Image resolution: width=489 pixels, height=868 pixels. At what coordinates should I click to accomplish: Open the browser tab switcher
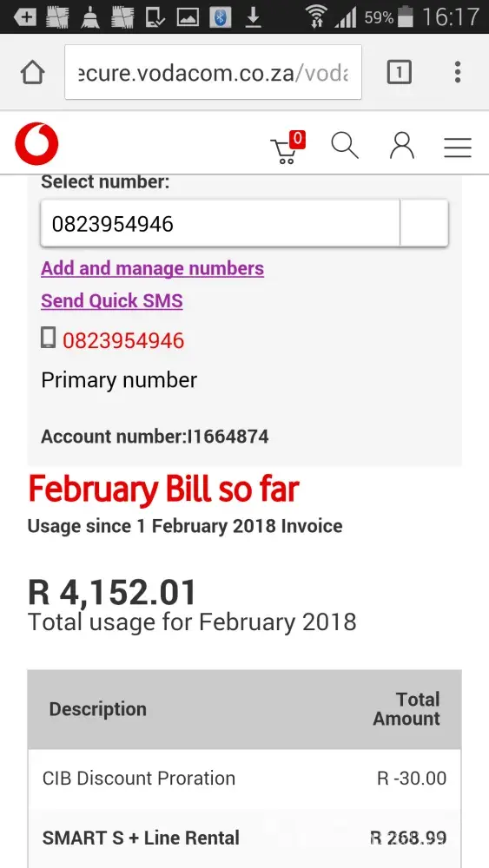click(x=399, y=73)
